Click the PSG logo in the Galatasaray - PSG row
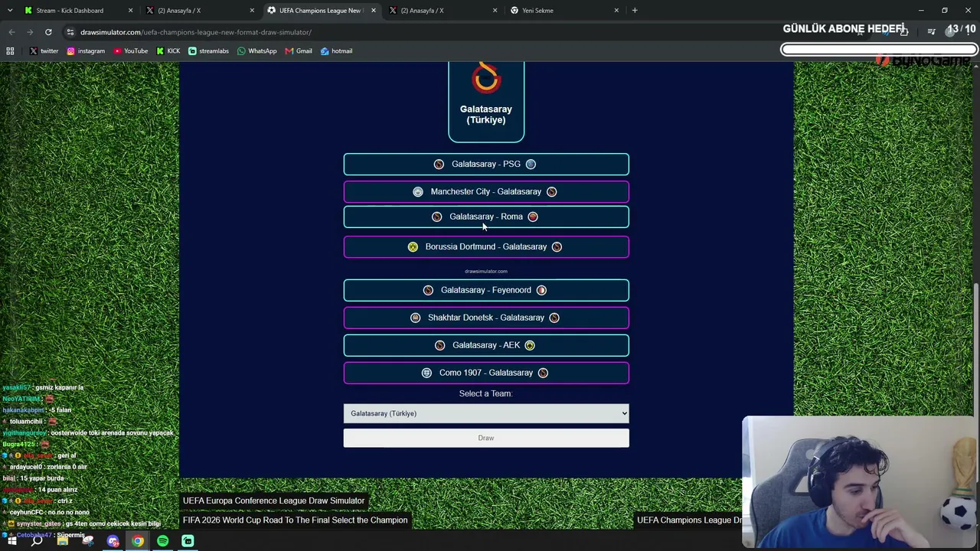The width and height of the screenshot is (980, 551). [531, 164]
